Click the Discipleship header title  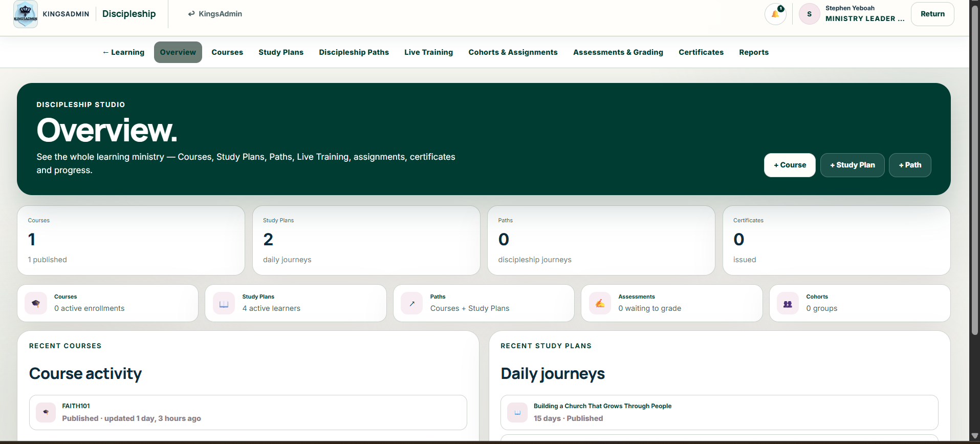pyautogui.click(x=129, y=14)
